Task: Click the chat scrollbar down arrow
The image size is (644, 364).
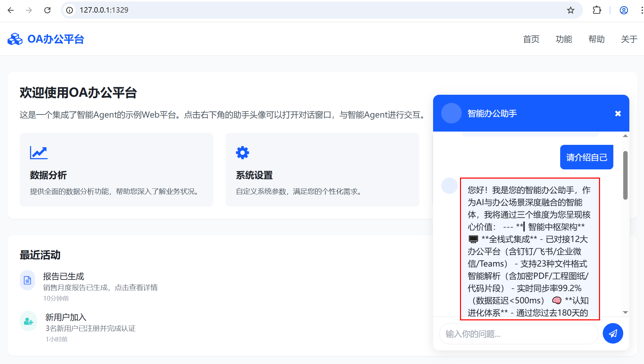Action: (625, 312)
